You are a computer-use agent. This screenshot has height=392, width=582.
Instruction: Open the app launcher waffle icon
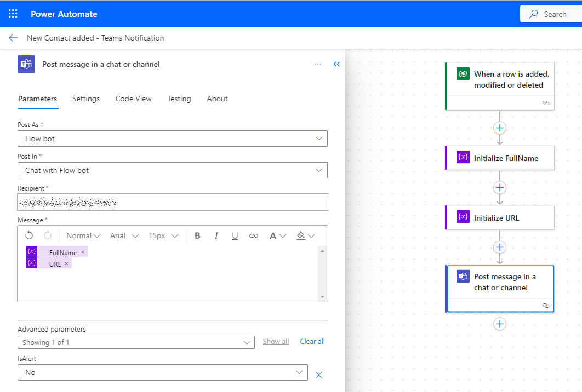pyautogui.click(x=13, y=14)
